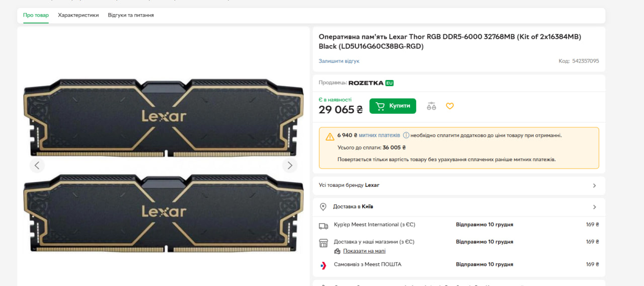Add product to wishlist with heart icon
The height and width of the screenshot is (286, 644).
450,106
